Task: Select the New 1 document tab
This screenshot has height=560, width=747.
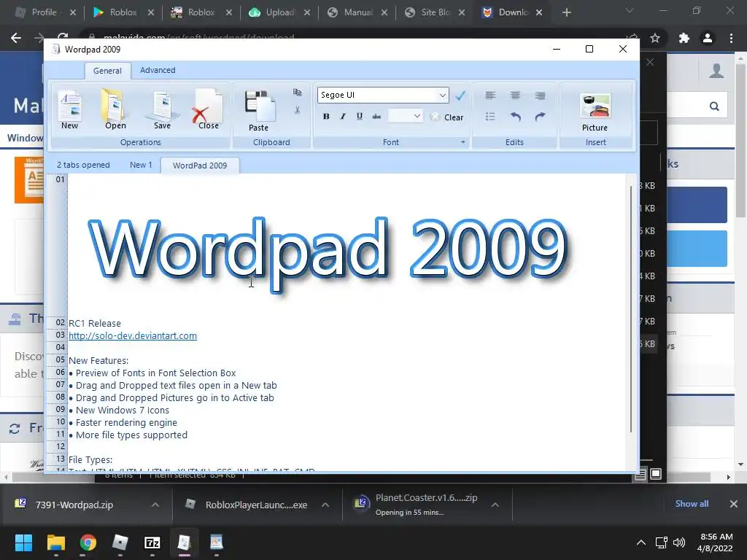Action: coord(141,165)
